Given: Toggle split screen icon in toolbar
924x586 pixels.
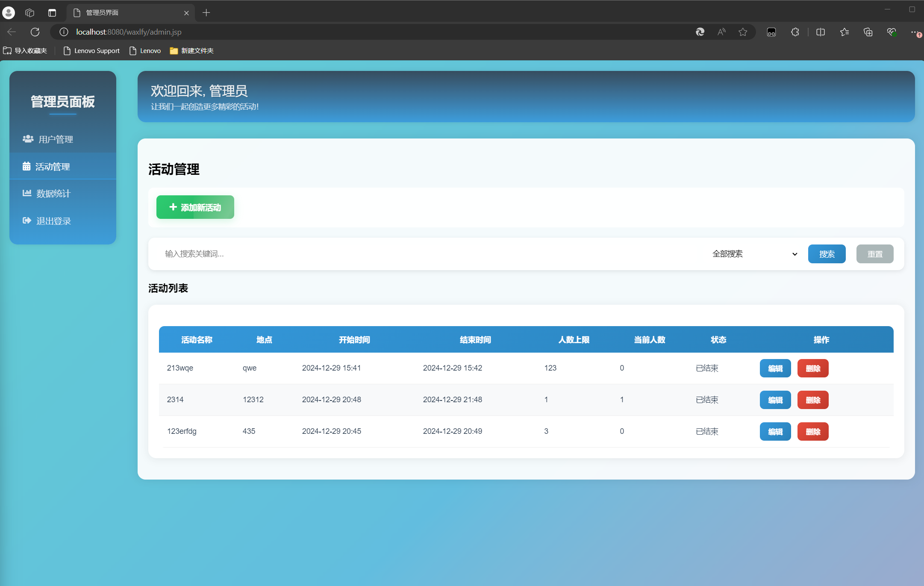Looking at the screenshot, I should click(x=821, y=32).
